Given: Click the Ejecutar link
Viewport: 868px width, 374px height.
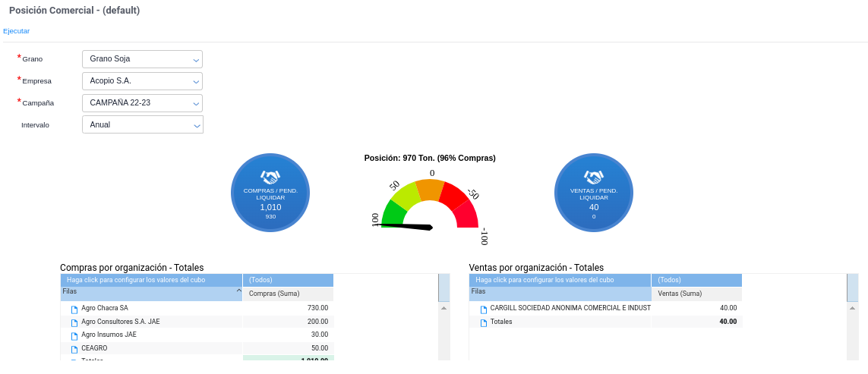Looking at the screenshot, I should [x=16, y=31].
